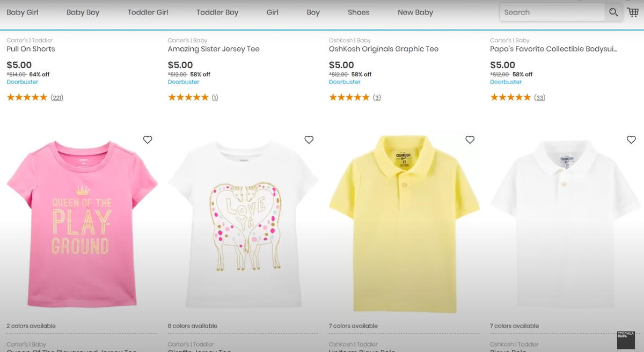Click the search magnifier icon

pyautogui.click(x=613, y=12)
